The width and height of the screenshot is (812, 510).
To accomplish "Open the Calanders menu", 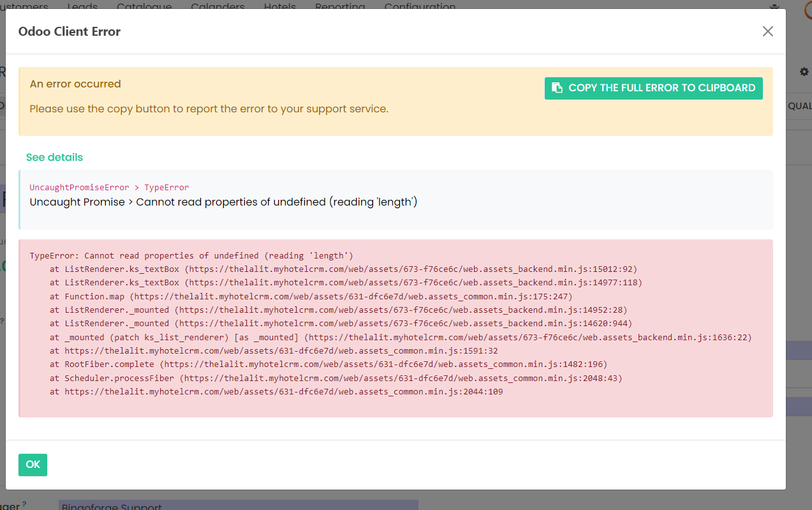I will [218, 4].
